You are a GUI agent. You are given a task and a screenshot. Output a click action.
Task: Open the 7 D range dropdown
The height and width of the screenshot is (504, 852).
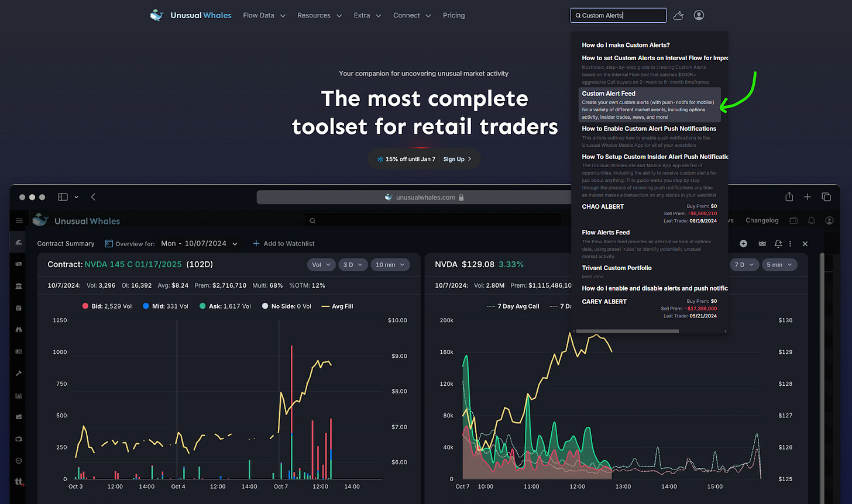744,264
